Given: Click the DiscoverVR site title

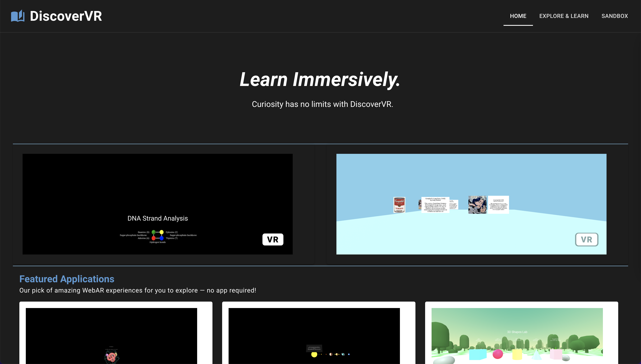Looking at the screenshot, I should [66, 16].
